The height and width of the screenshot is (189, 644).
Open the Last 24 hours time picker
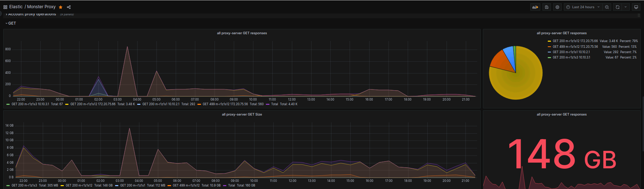point(583,7)
